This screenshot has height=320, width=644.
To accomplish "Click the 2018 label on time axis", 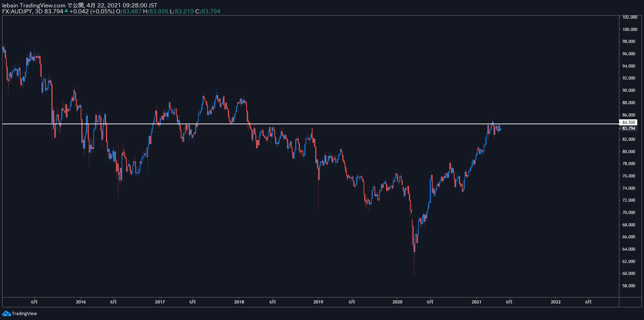I will click(239, 302).
